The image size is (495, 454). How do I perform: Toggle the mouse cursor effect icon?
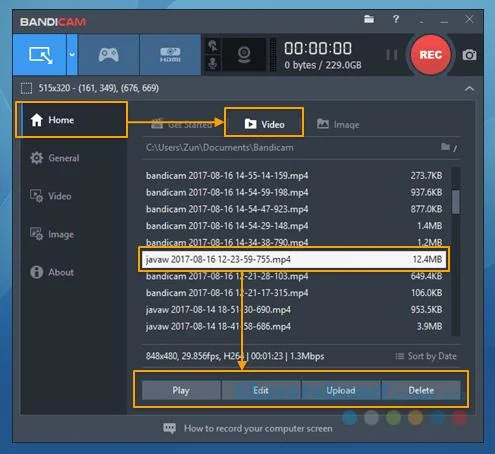point(213,46)
